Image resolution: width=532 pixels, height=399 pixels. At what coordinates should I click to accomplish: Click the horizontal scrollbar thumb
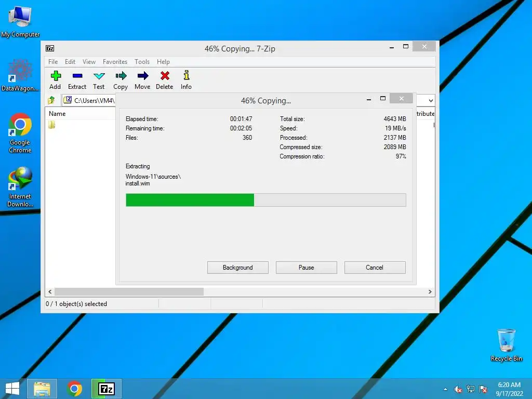[129, 292]
